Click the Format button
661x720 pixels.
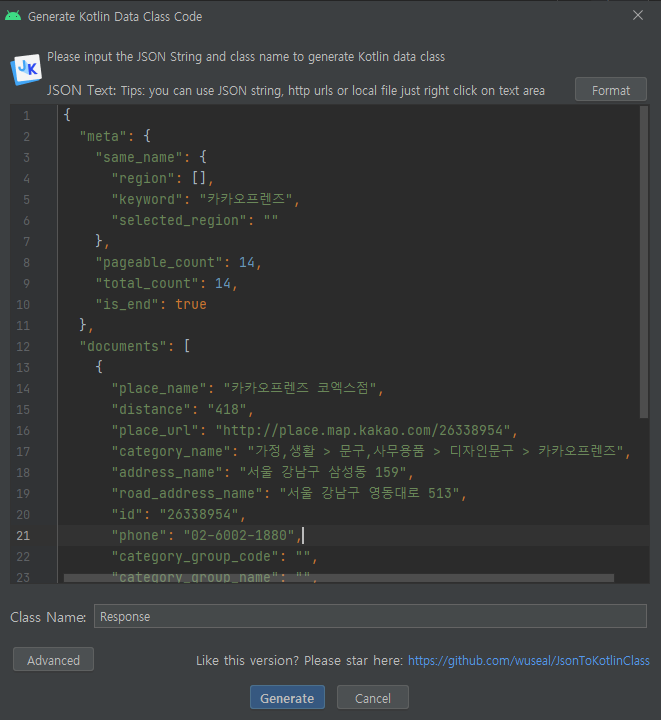[x=611, y=90]
